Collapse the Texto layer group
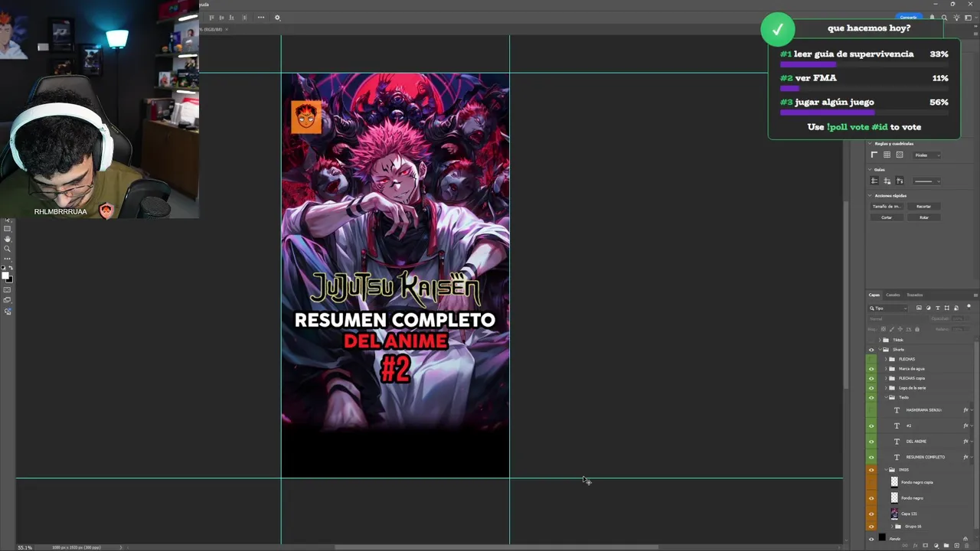 (886, 397)
